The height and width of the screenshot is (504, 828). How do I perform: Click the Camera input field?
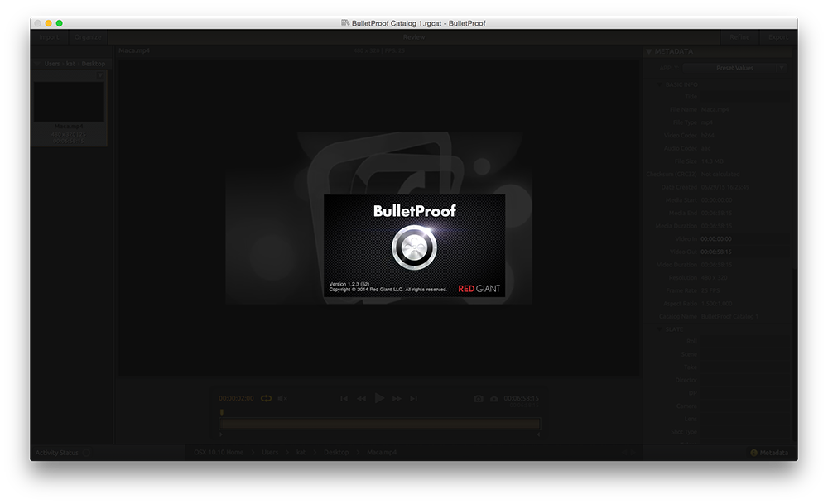pos(745,406)
